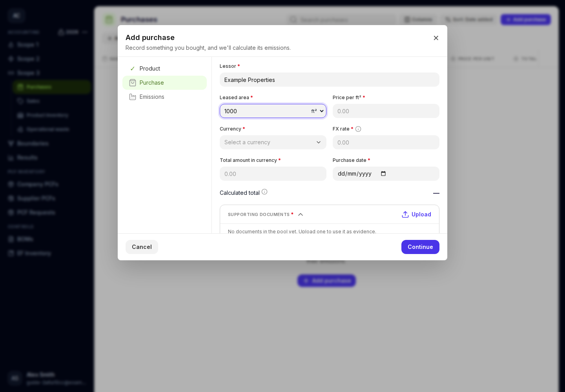Click the FX rate info icon
This screenshot has height=392, width=565.
pyautogui.click(x=358, y=129)
